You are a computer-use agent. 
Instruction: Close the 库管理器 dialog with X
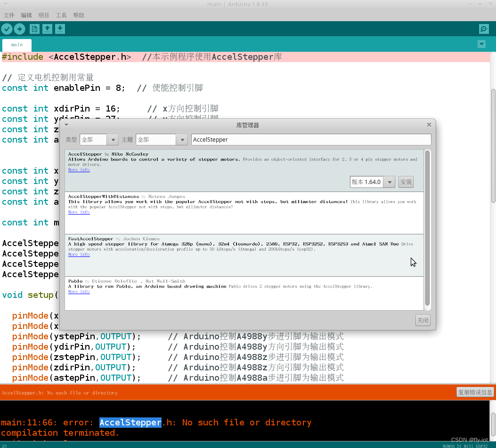pos(429,125)
